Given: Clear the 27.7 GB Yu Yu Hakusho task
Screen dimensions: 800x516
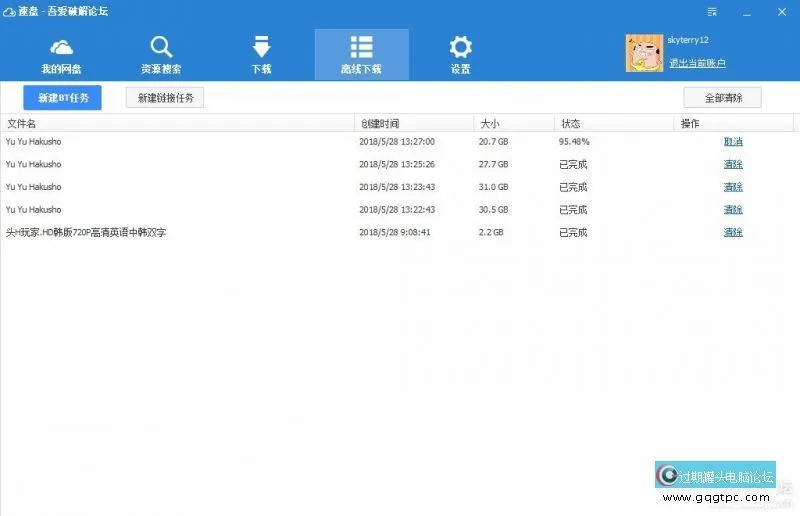Looking at the screenshot, I should pos(733,164).
